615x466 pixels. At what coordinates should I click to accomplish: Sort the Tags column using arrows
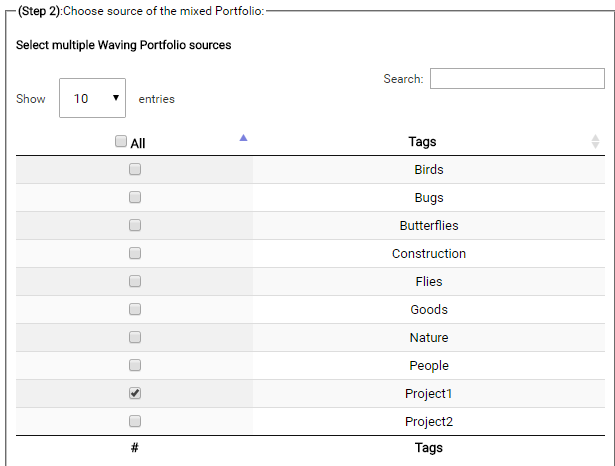tap(595, 142)
